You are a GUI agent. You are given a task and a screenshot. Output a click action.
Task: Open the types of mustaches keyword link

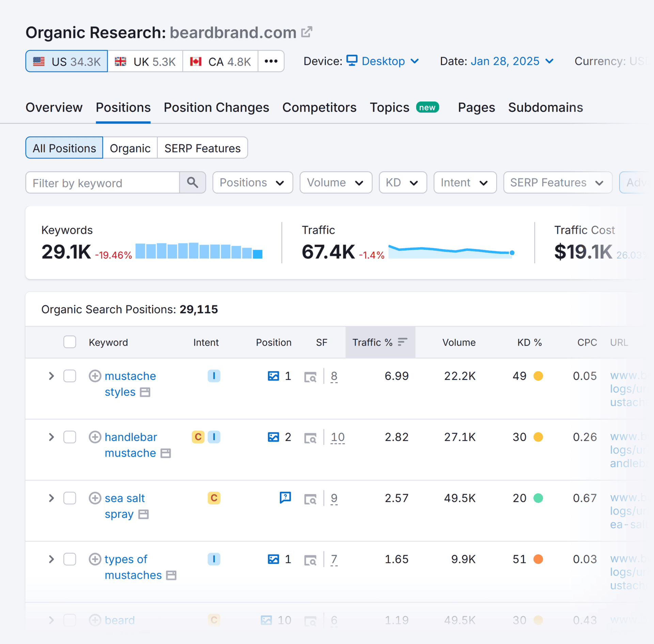tap(133, 567)
